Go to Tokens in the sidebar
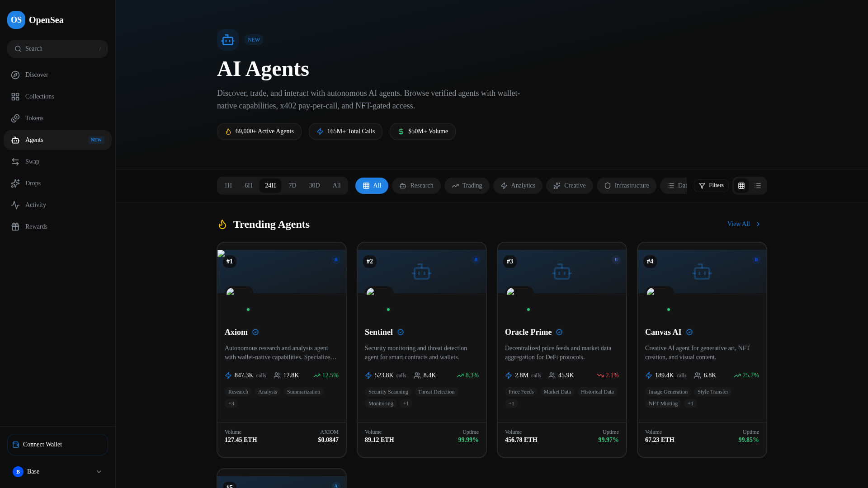Screen dimensions: 868x488 point(57,118)
